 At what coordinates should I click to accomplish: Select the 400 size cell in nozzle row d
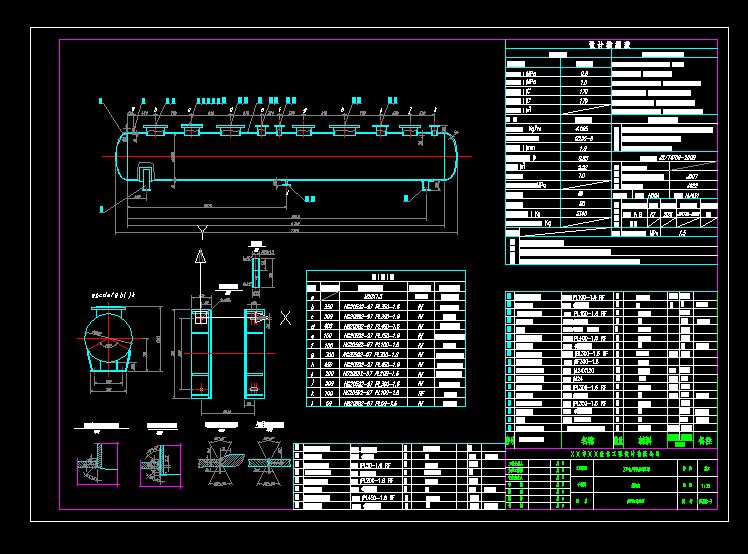[x=328, y=326]
